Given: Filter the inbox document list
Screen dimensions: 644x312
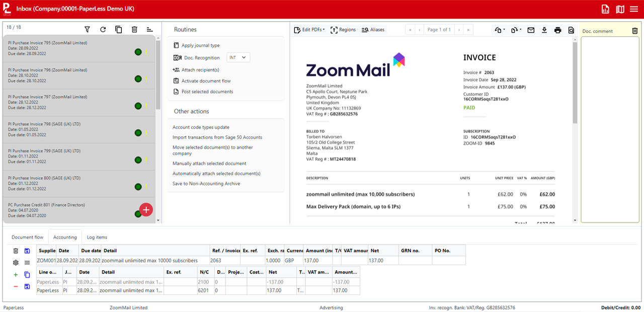Looking at the screenshot, I should [x=87, y=29].
